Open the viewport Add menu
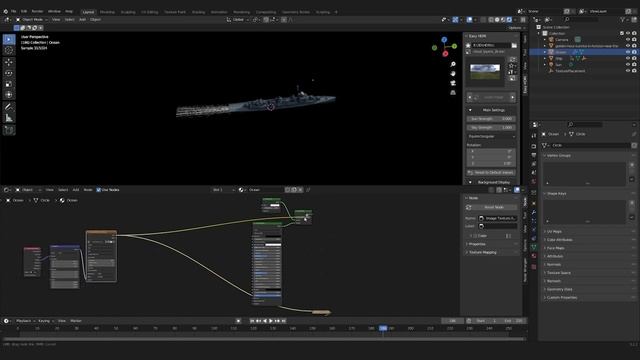 (x=82, y=20)
